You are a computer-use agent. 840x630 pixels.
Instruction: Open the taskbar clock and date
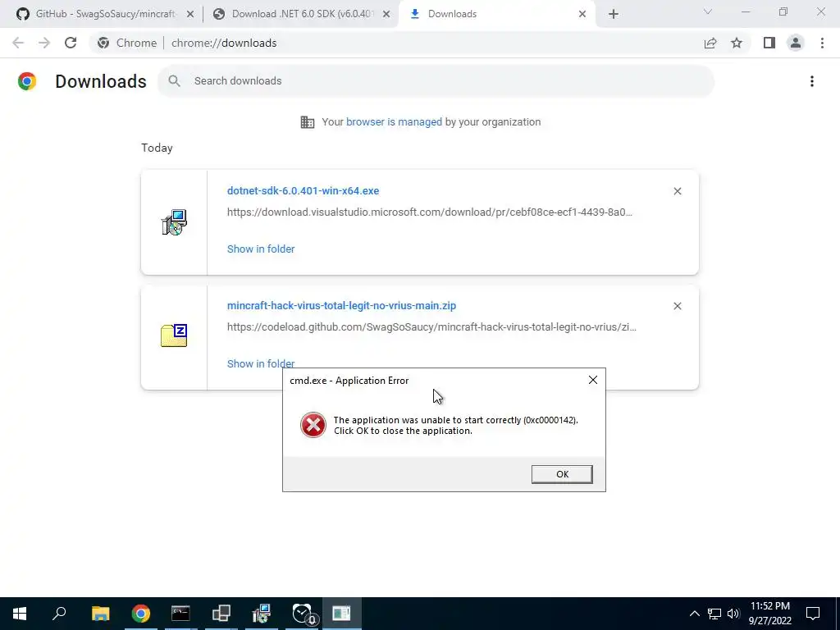point(769,614)
